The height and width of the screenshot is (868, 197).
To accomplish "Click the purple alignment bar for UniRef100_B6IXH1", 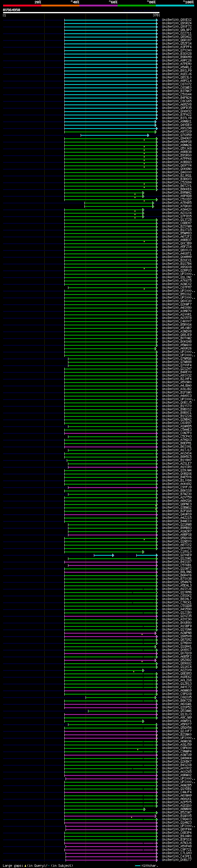I will [111, 447].
